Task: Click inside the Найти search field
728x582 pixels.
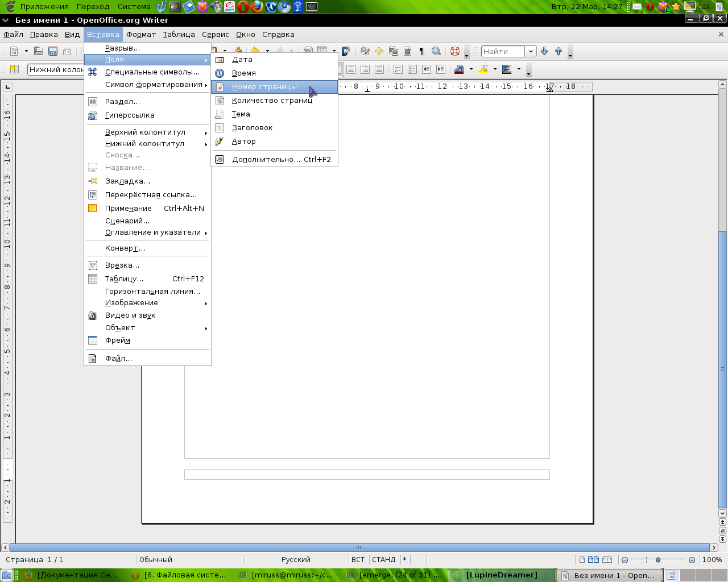Action: (503, 51)
